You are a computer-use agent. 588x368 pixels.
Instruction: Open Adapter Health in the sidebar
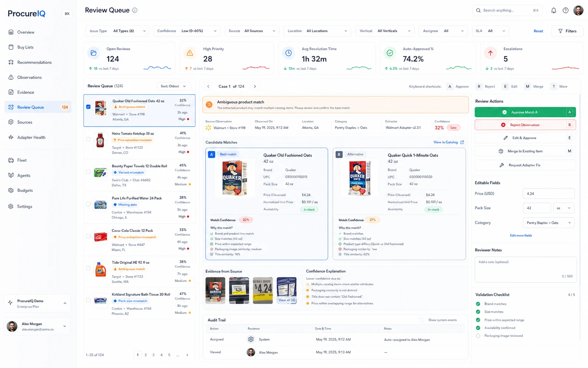(x=37, y=137)
